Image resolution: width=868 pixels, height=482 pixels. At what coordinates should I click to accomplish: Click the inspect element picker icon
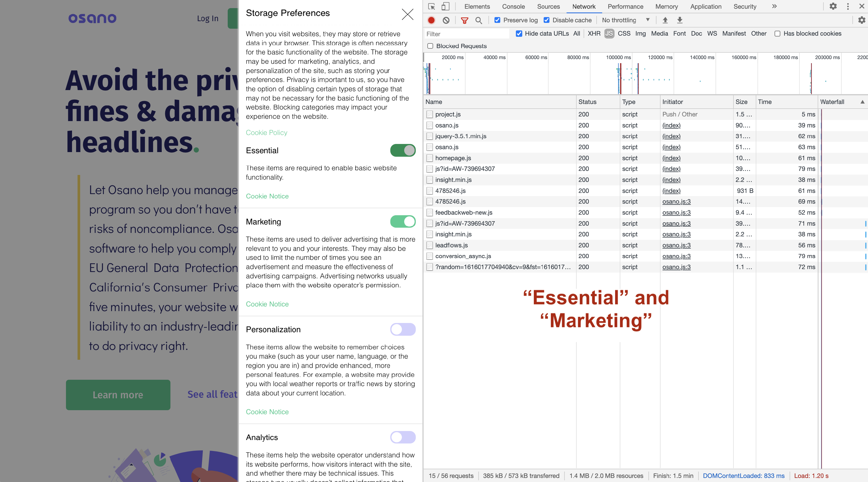coord(431,6)
